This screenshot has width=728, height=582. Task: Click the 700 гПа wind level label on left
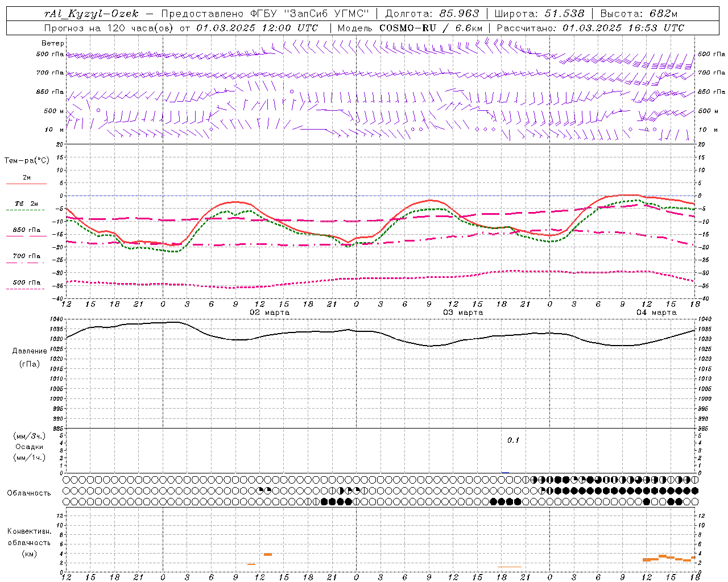point(50,73)
